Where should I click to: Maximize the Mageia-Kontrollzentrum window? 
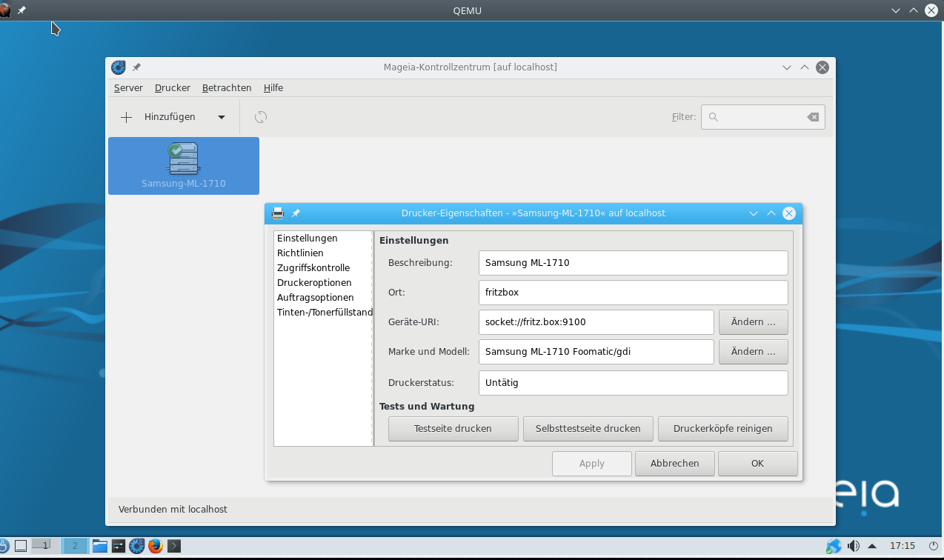[x=805, y=67]
